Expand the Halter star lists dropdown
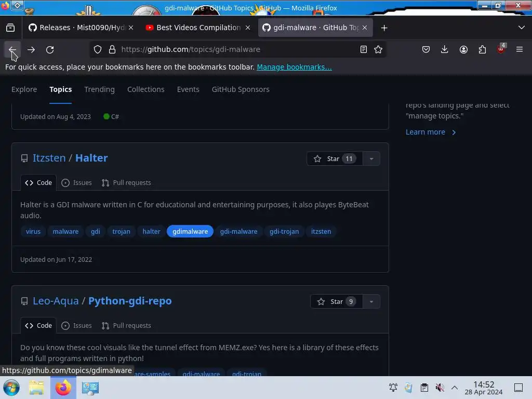Viewport: 532px width, 399px height. (x=371, y=159)
